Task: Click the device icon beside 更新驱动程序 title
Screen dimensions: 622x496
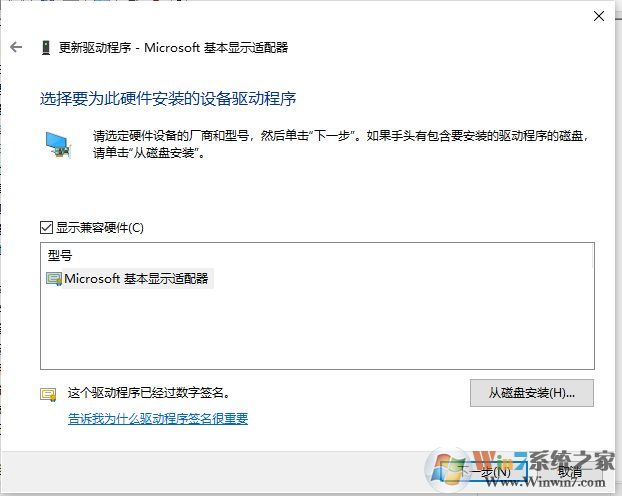Action: coord(46,47)
